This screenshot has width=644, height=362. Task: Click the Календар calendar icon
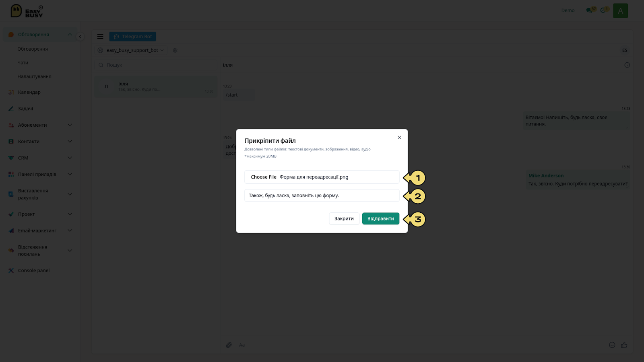click(x=11, y=92)
